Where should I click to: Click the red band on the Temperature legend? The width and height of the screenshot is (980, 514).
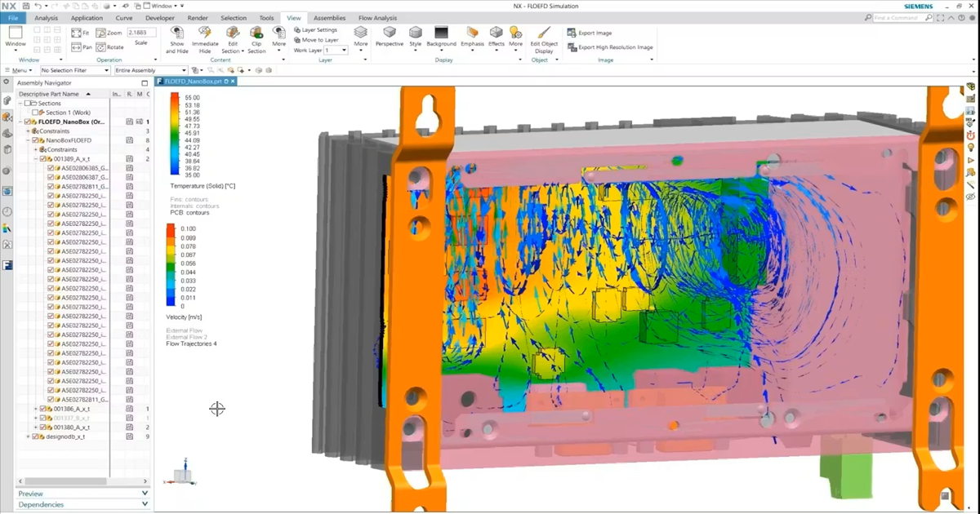coord(172,96)
